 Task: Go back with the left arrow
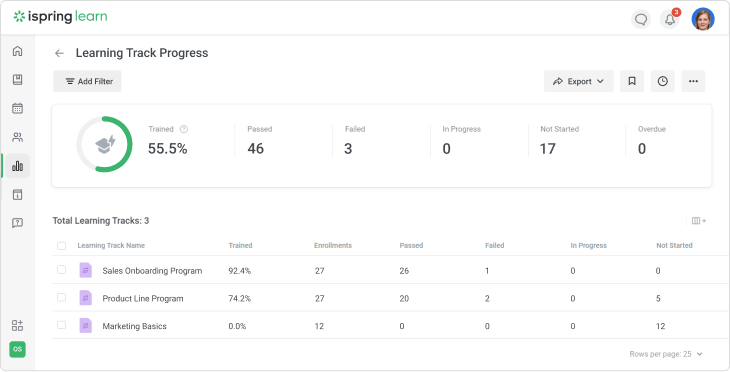coord(59,53)
